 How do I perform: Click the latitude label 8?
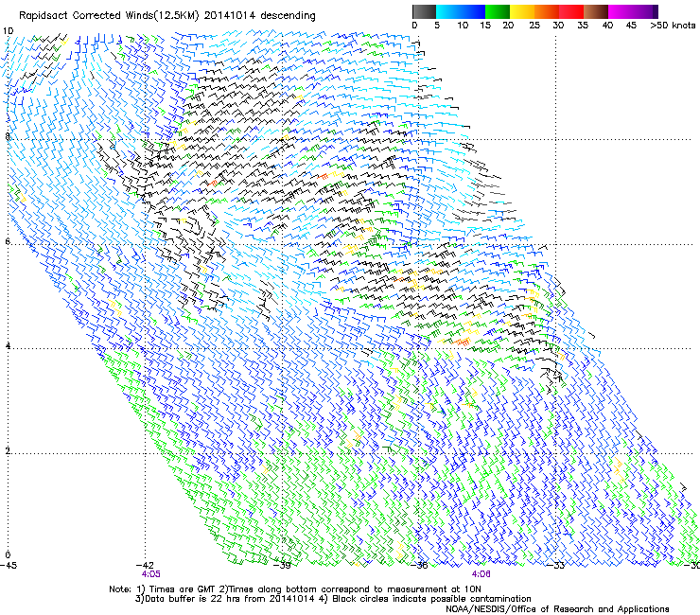[x=8, y=136]
